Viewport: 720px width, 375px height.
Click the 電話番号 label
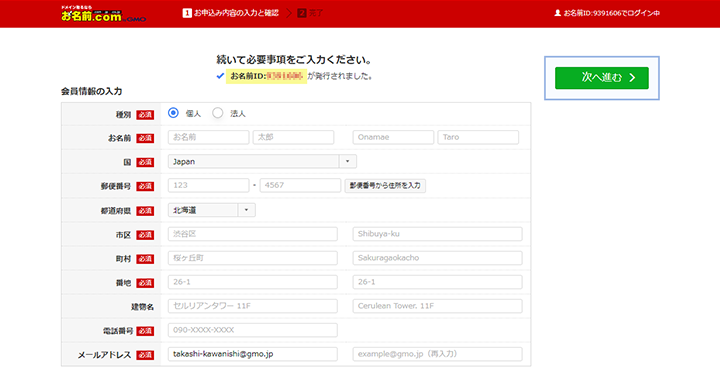pyautogui.click(x=118, y=331)
